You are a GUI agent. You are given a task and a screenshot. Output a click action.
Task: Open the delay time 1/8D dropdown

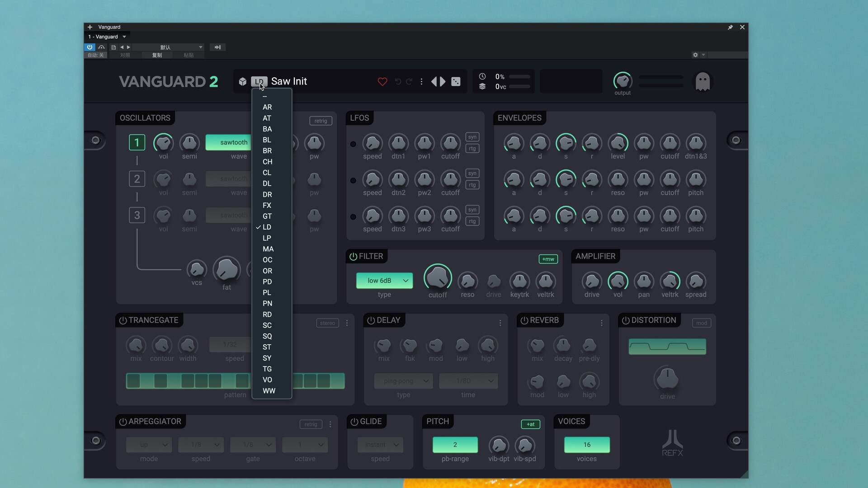(x=468, y=381)
